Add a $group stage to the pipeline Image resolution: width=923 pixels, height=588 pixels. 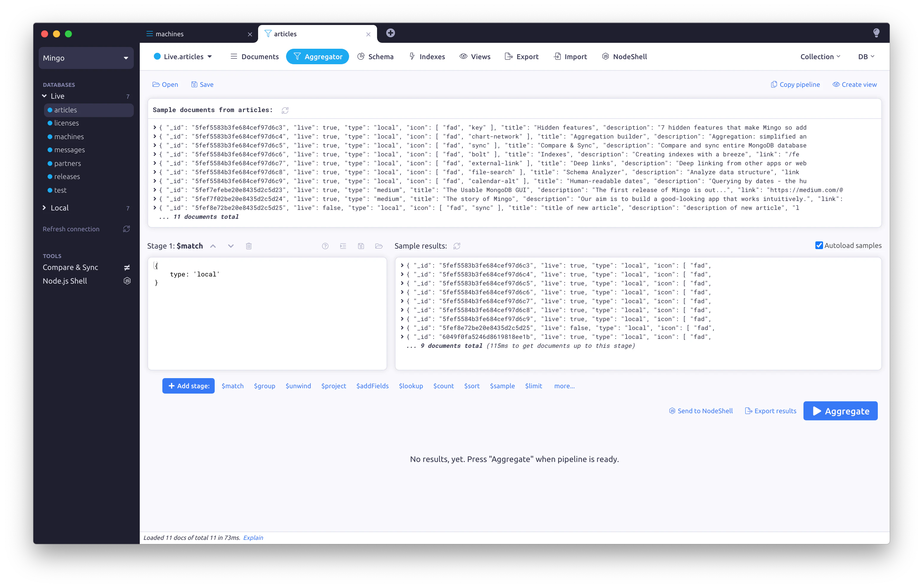tap(264, 386)
